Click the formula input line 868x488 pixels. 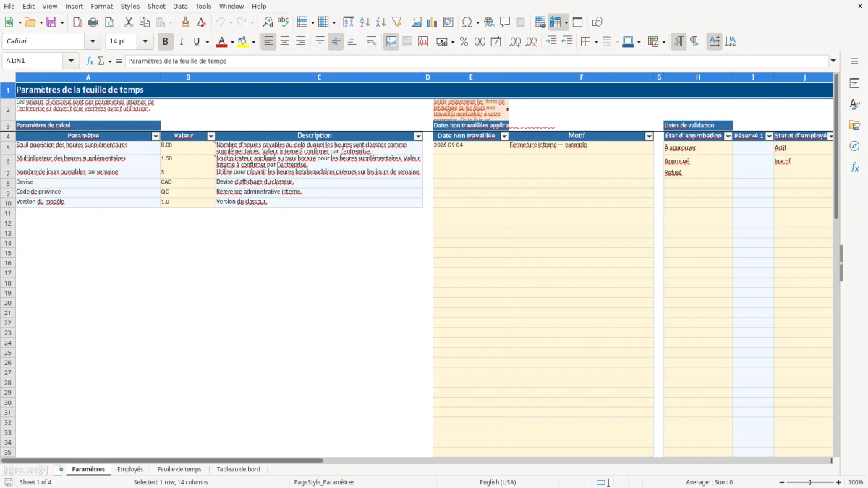(477, 61)
